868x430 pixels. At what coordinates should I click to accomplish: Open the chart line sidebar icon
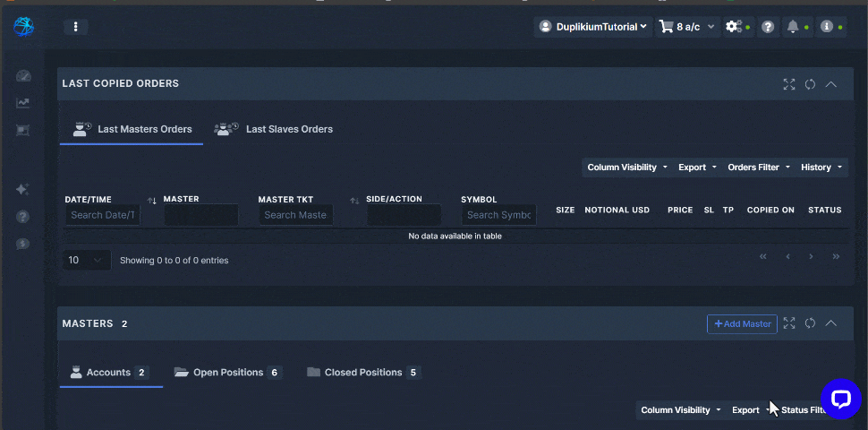coord(23,103)
